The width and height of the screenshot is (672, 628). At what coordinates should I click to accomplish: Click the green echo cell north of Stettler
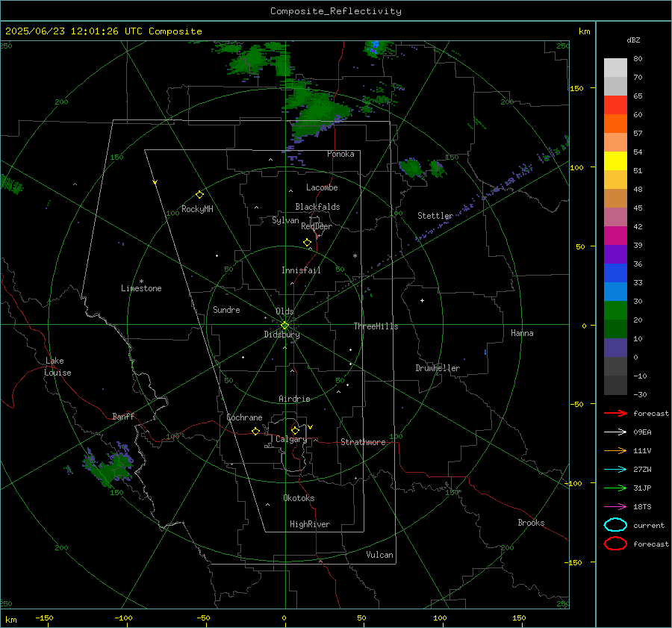click(x=411, y=167)
